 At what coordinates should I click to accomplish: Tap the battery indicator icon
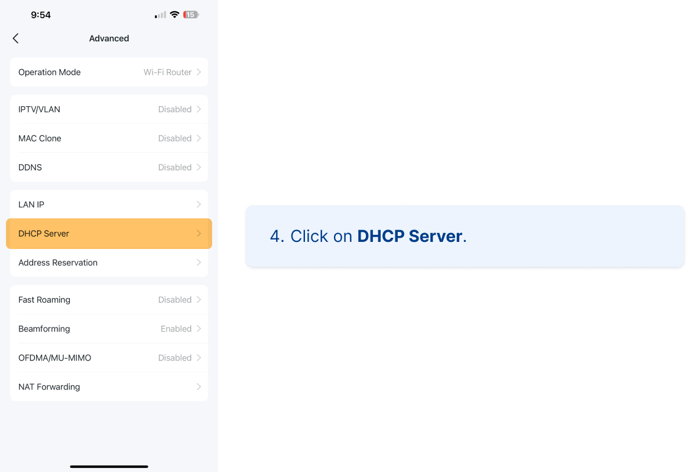pos(190,15)
